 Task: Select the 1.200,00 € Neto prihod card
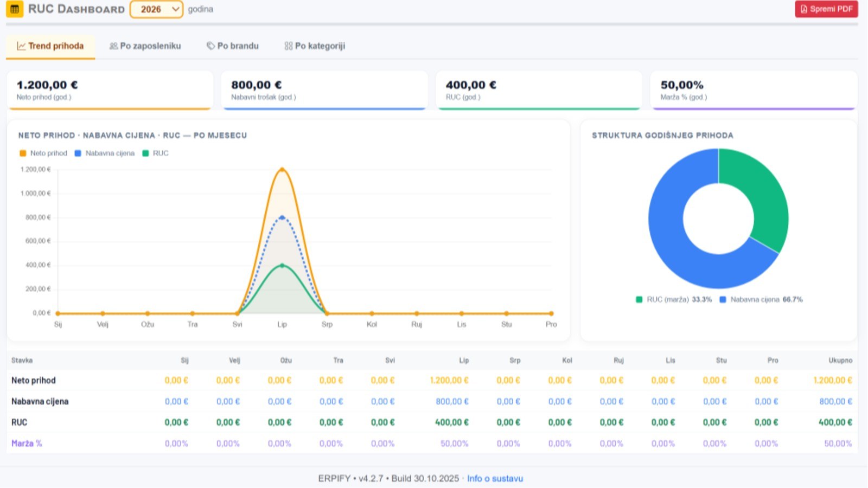pos(110,90)
